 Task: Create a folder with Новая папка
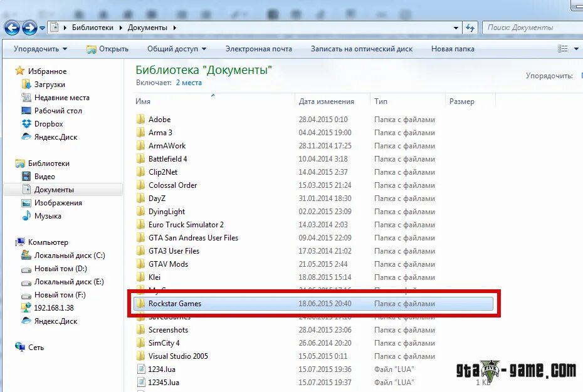click(453, 49)
